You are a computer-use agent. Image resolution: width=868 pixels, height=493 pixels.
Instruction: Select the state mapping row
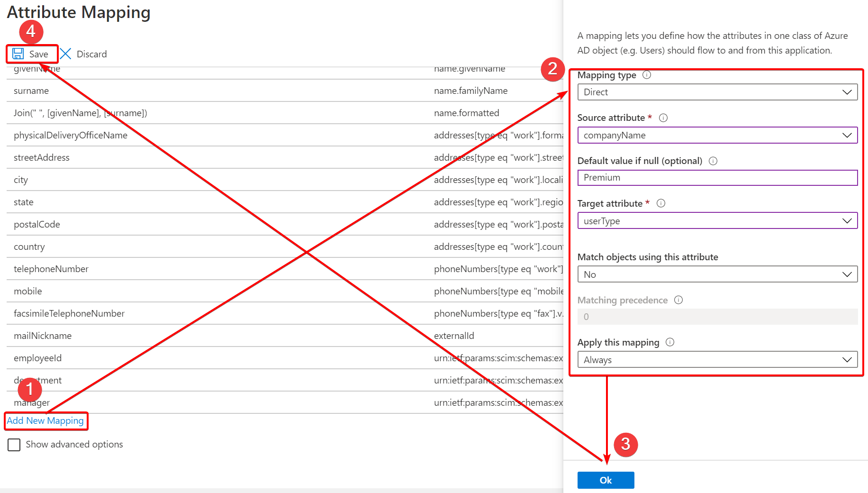285,202
